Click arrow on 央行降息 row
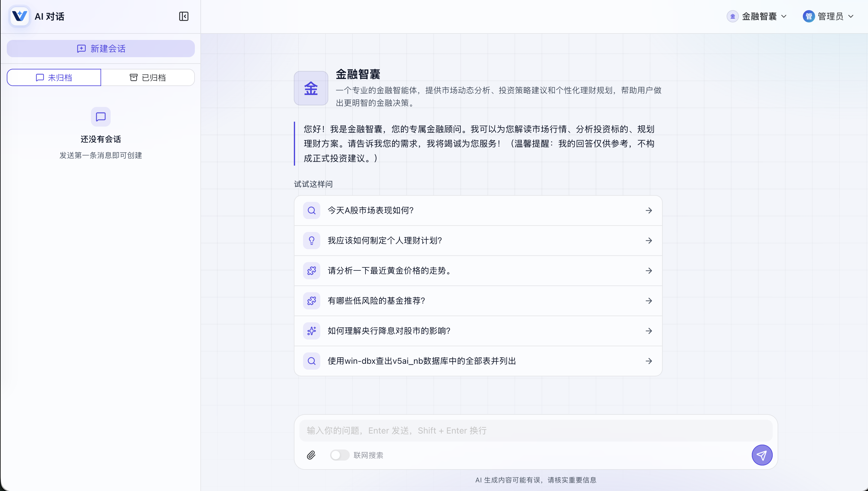Screen dimensions: 868x491 (648, 331)
